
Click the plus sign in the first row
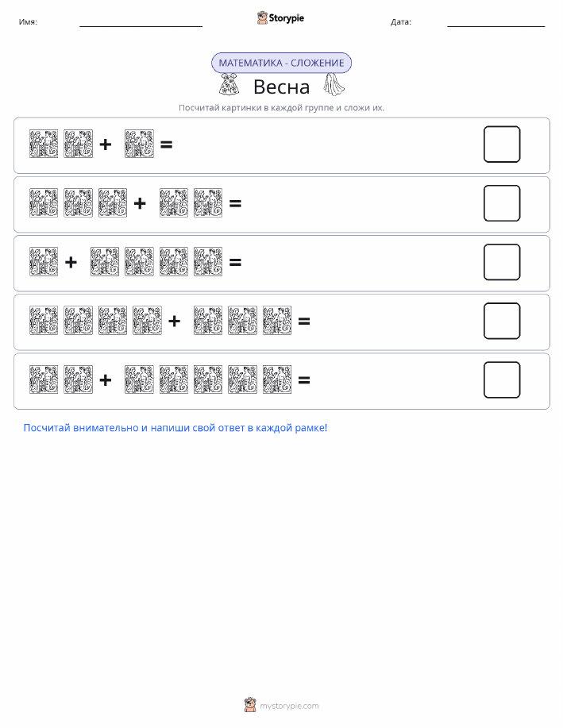point(106,144)
